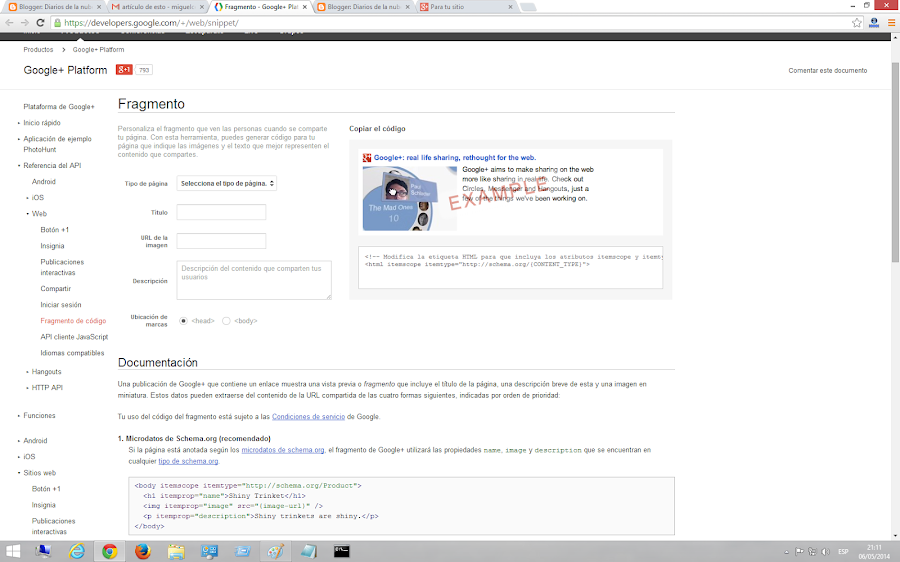Expand 'Hangouts' sidebar section

click(46, 372)
